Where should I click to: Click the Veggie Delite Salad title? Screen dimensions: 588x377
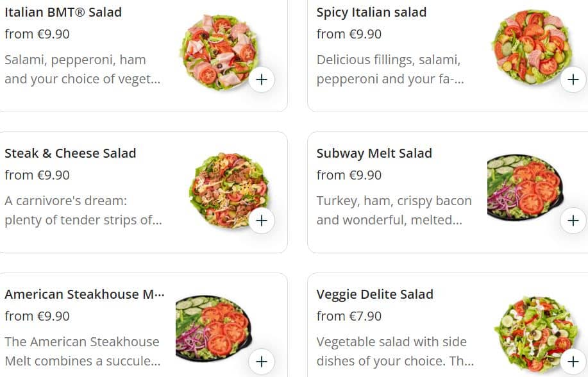click(x=375, y=294)
